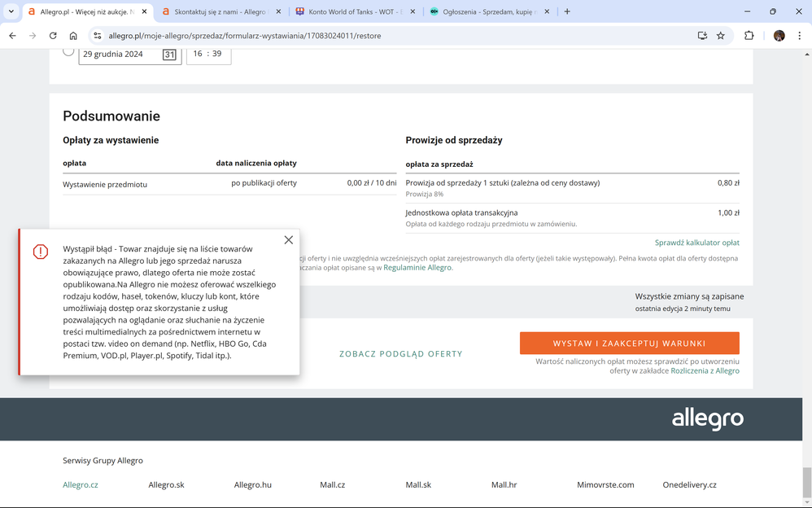Click the Allegro logo in the footer

(x=707, y=418)
